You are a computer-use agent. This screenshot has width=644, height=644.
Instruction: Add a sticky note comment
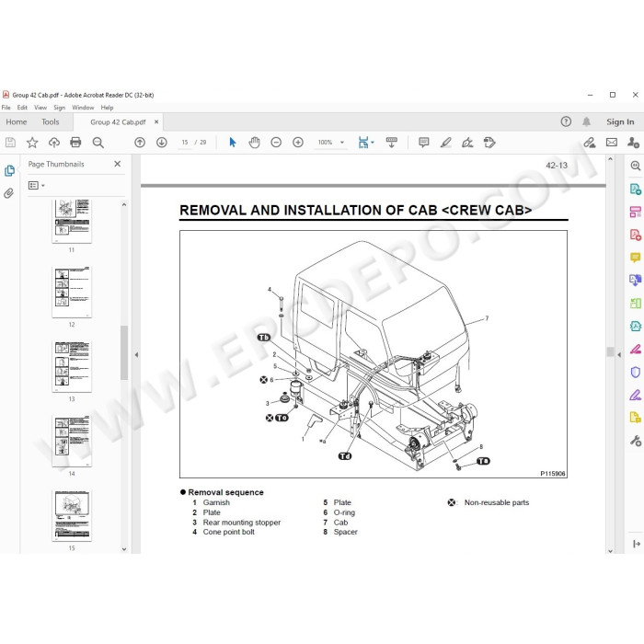coord(423,143)
